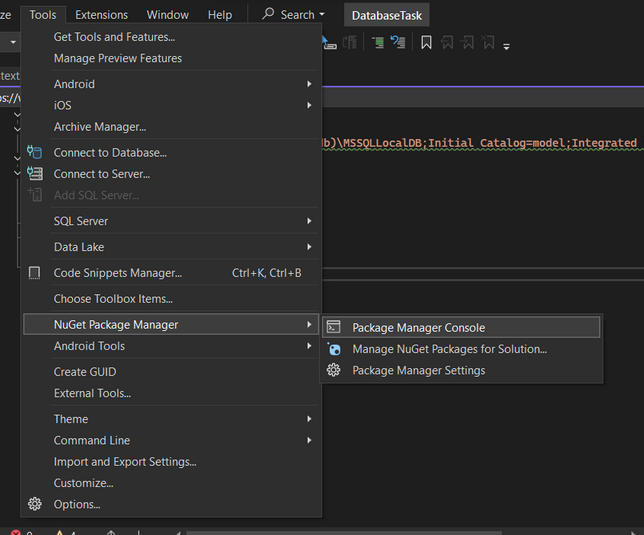Select Create GUID menu entry
The height and width of the screenshot is (535, 644).
(85, 372)
